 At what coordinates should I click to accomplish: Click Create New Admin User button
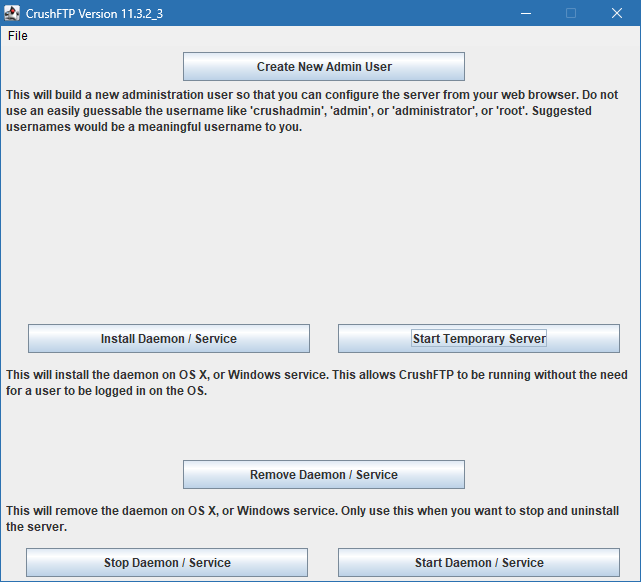point(324,66)
